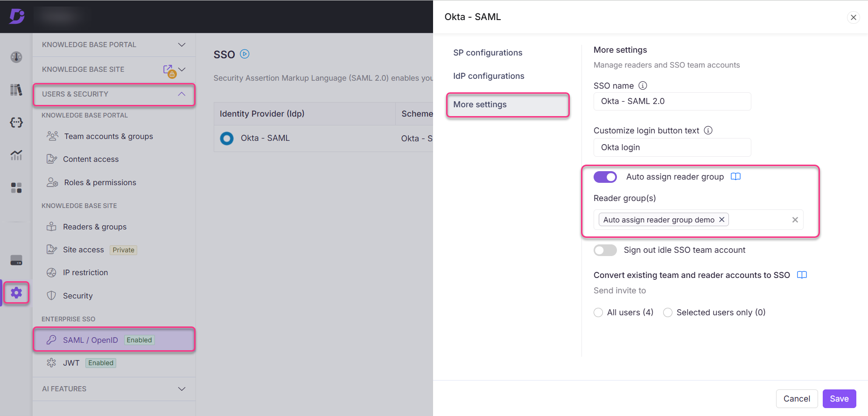The width and height of the screenshot is (868, 416).
Task: Open the drive storage icon
Action: (x=16, y=260)
